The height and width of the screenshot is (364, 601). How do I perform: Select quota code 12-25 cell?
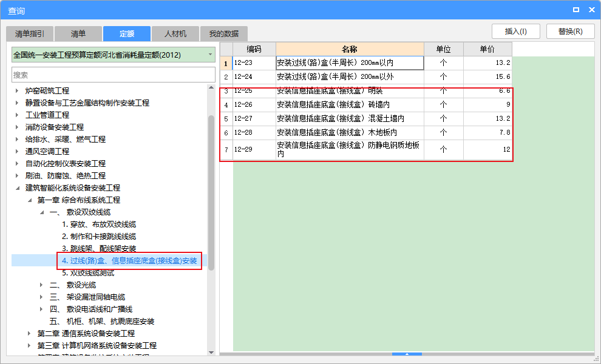click(x=254, y=91)
